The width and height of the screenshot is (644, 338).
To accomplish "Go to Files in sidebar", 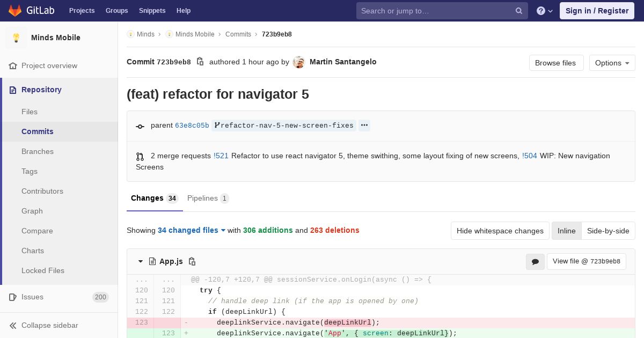I will (x=30, y=112).
